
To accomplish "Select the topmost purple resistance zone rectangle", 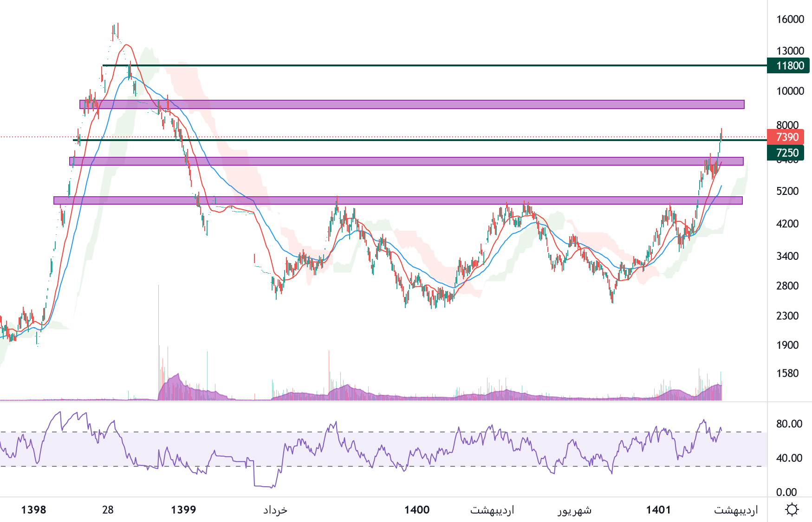I will [418, 104].
